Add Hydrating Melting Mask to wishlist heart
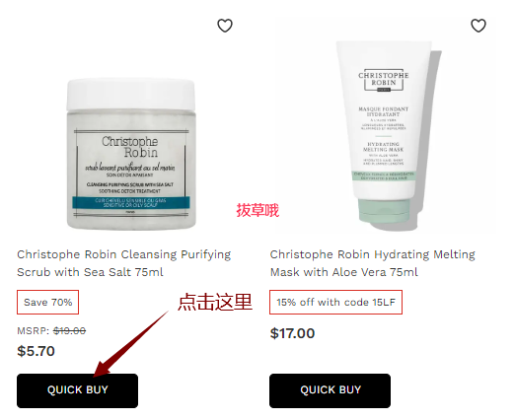The image size is (515, 420). [x=478, y=26]
